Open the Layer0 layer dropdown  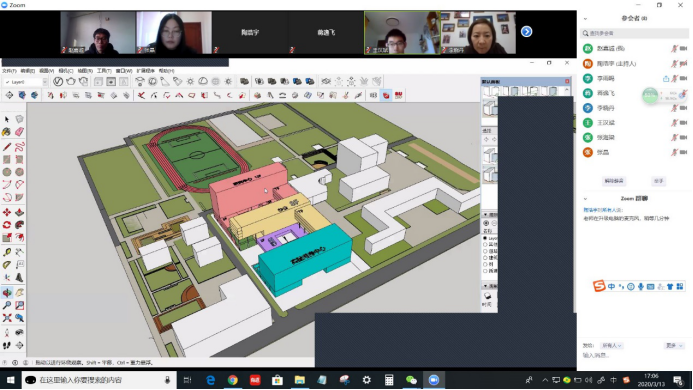26,82
